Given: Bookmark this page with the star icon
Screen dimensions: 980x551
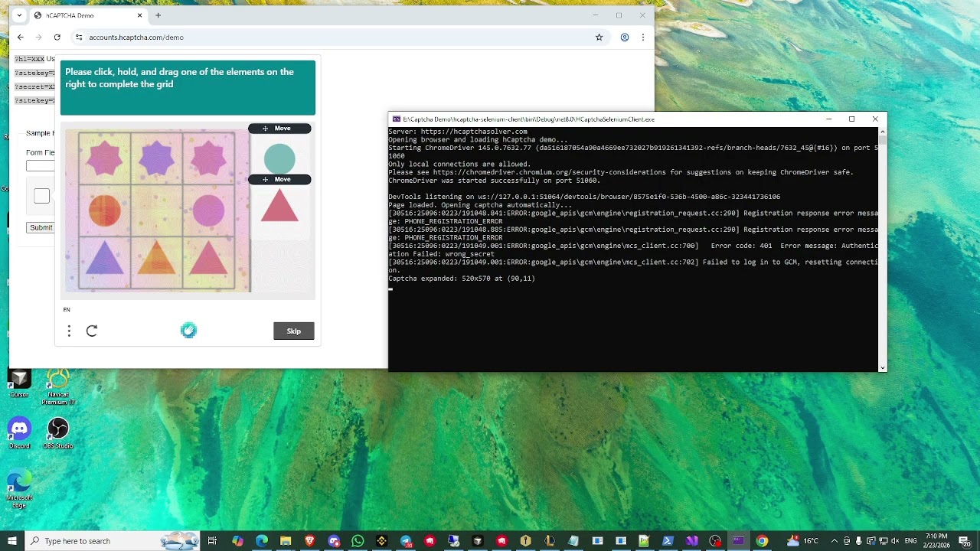Looking at the screenshot, I should tap(599, 37).
